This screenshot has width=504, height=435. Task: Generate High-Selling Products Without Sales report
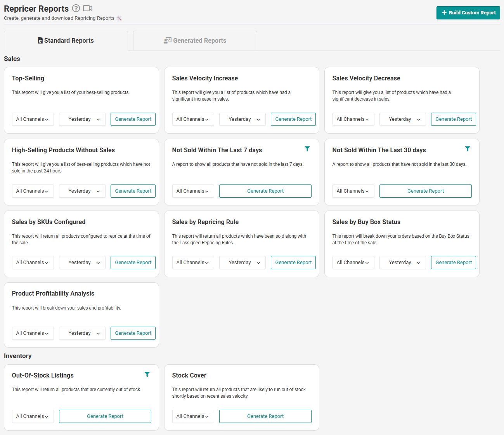click(x=133, y=191)
